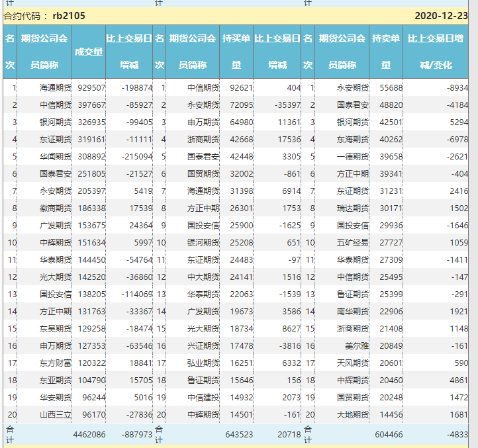Click short position value 39341
The height and width of the screenshot is (448, 478).
[391, 174]
